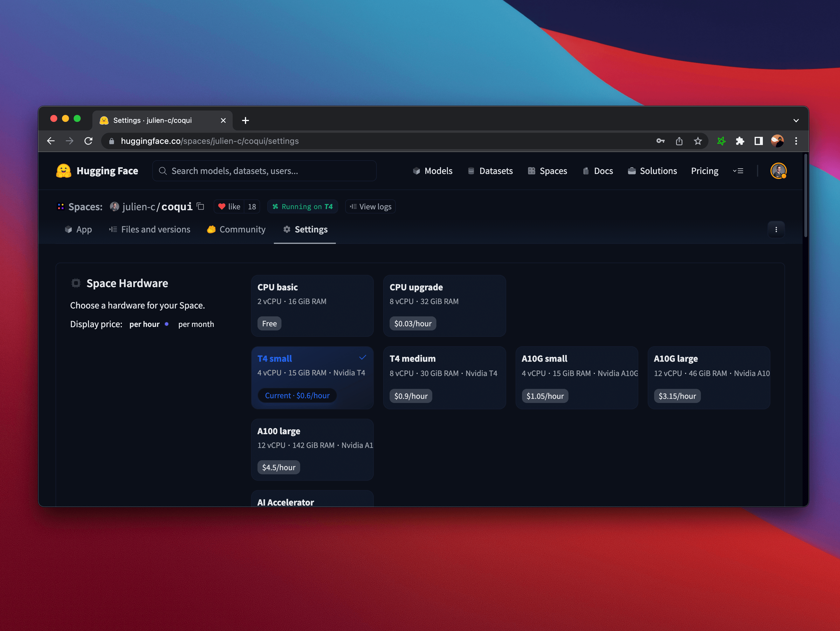Copy the space name with clipboard icon
Viewport: 840px width, 631px height.
201,206
